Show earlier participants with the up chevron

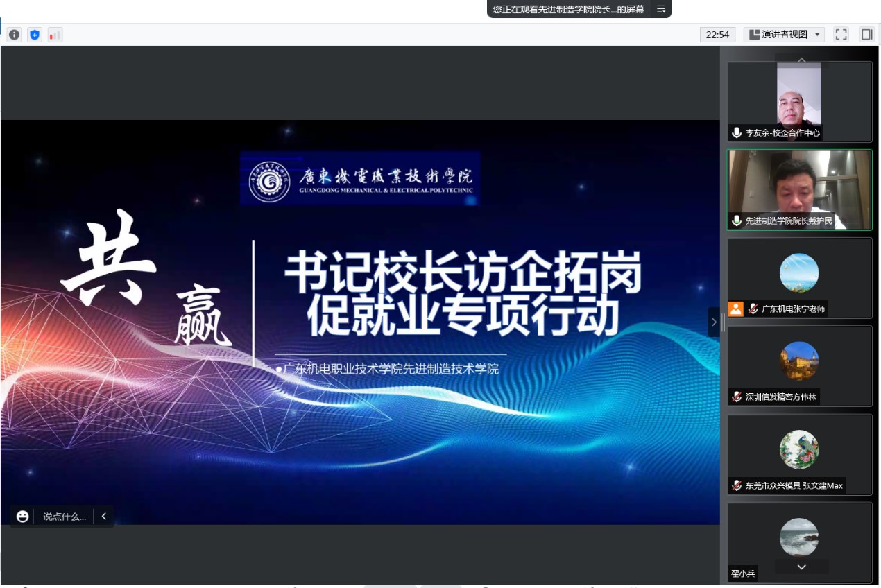coord(801,60)
